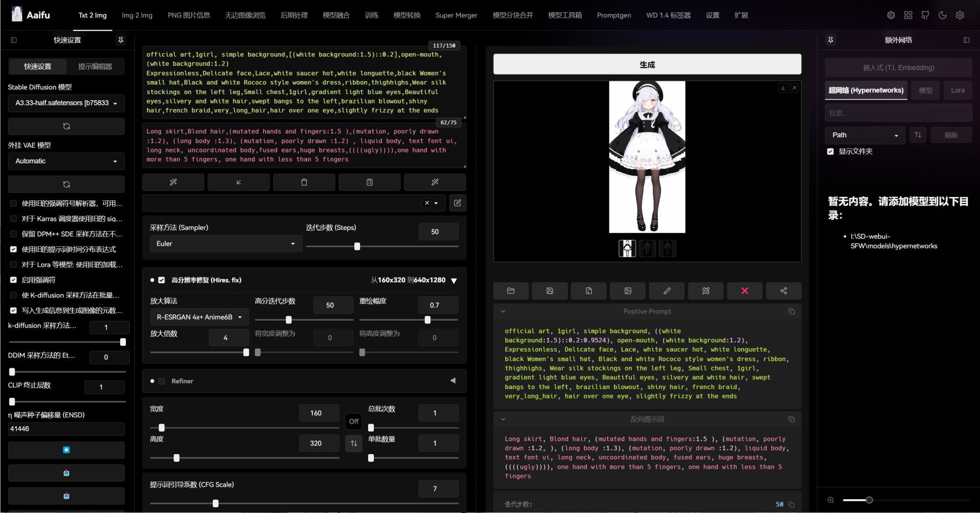Click the rightmost magic wand icon below prompts
This screenshot has width=980, height=513.
pyautogui.click(x=435, y=182)
